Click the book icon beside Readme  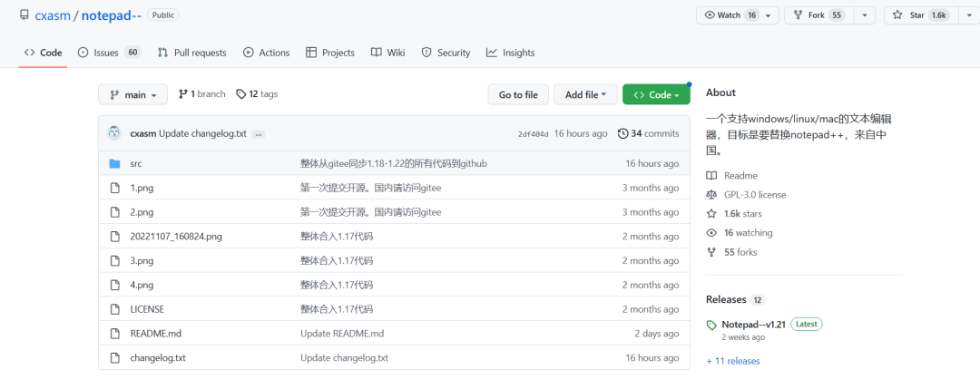click(711, 176)
